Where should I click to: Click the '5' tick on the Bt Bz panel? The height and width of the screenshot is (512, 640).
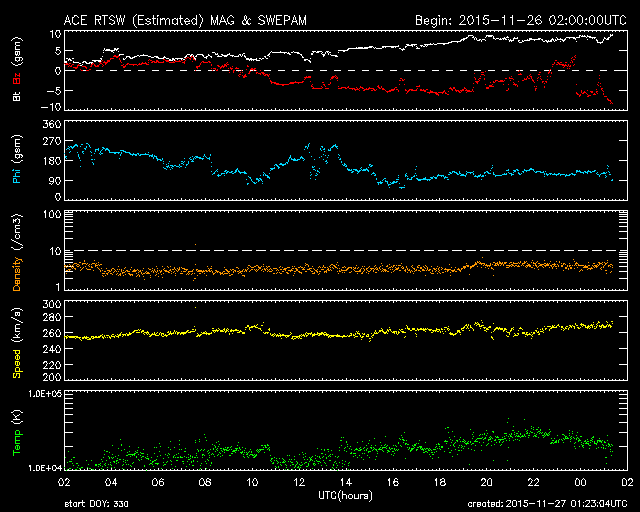(58, 51)
